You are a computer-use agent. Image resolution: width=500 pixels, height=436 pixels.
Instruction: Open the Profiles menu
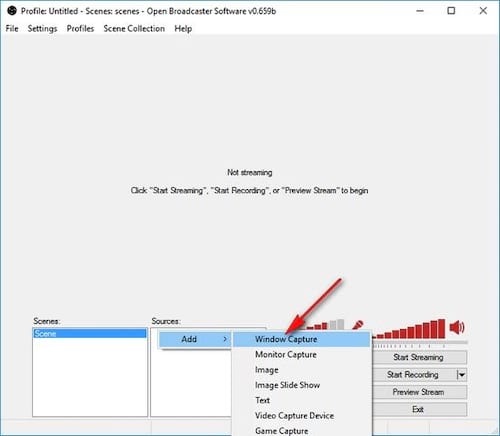(80, 29)
